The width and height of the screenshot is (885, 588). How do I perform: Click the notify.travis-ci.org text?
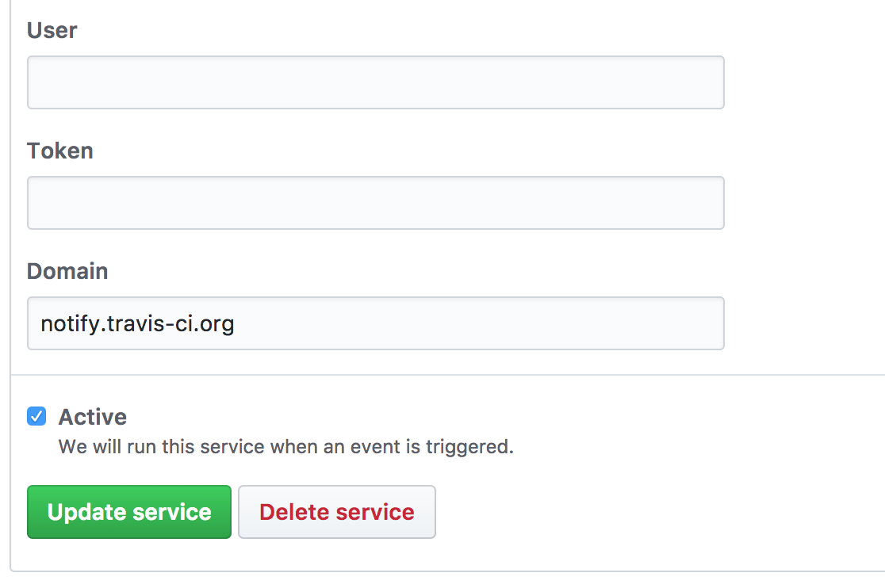(137, 324)
